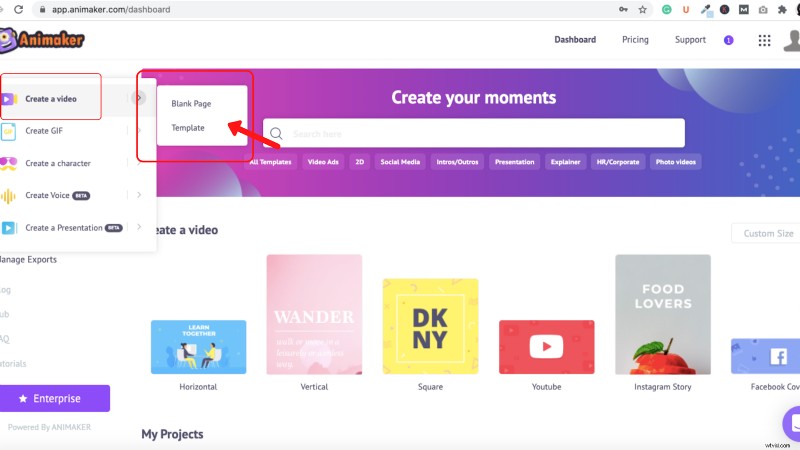Click the Create Voice waveform icon
The width and height of the screenshot is (800, 450).
(9, 195)
